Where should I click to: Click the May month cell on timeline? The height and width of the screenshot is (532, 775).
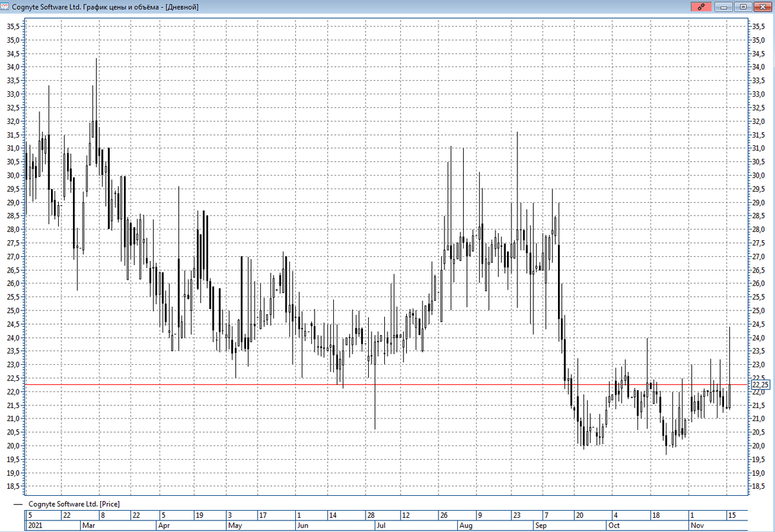(261, 526)
